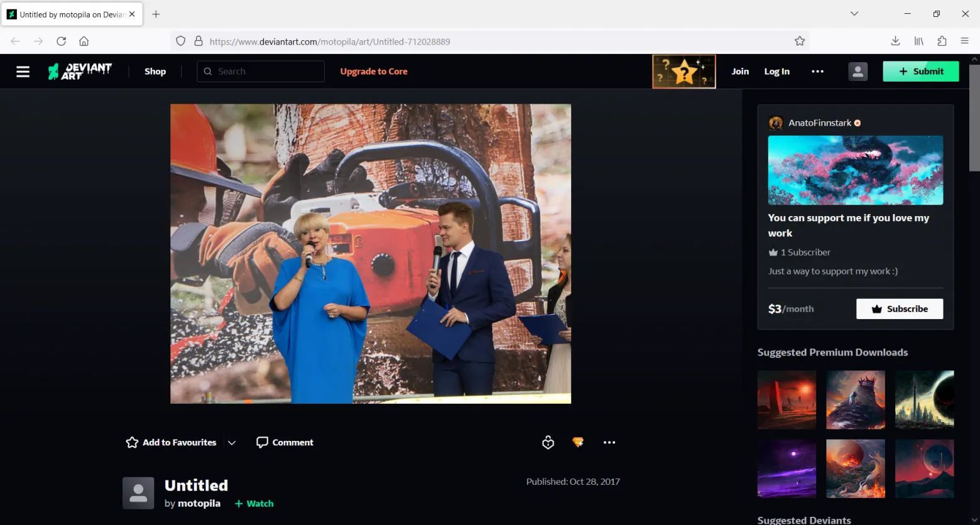List all tabs with the chevron
Image resolution: width=980 pixels, height=525 pixels.
point(854,14)
